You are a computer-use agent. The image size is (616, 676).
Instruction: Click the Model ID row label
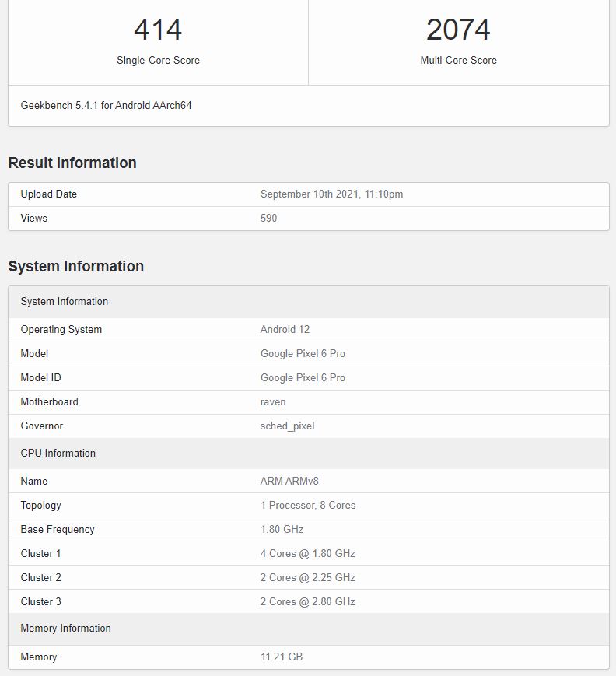(x=40, y=377)
